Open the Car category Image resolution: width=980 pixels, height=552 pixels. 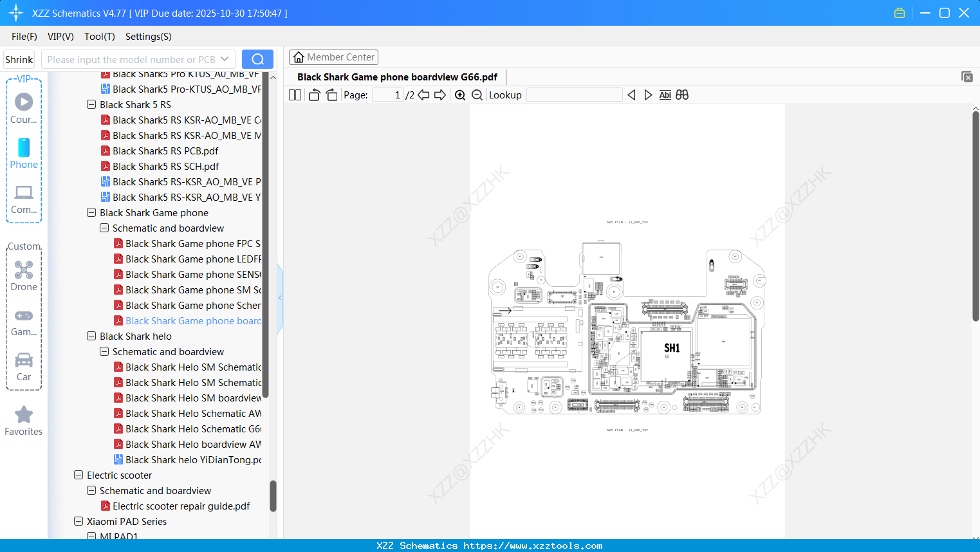coord(24,367)
